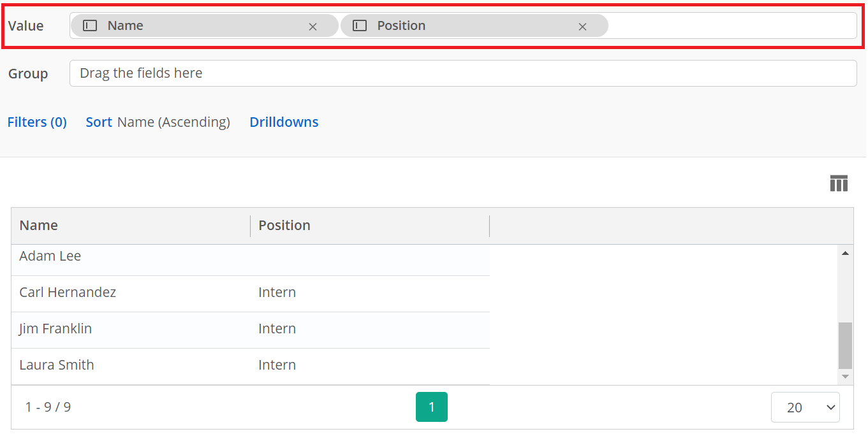Open the column chooser icon

839,184
